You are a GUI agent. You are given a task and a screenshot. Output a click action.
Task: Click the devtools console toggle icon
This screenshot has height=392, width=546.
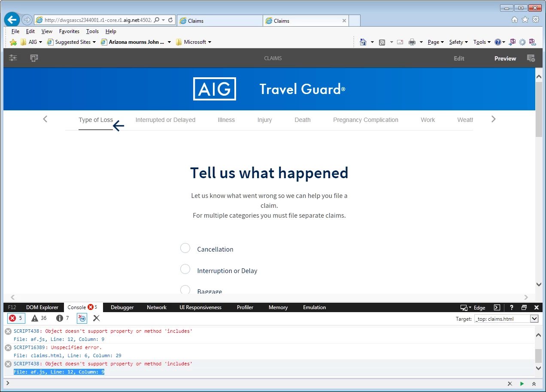click(x=497, y=307)
